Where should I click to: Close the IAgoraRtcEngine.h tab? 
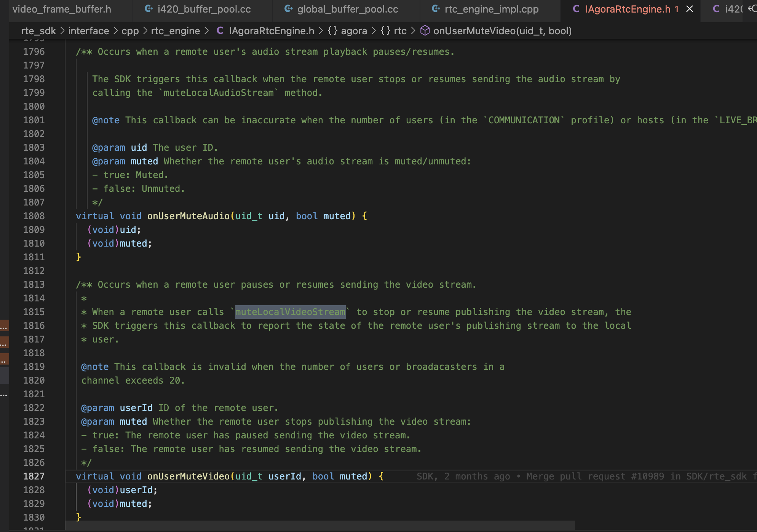[x=690, y=9]
